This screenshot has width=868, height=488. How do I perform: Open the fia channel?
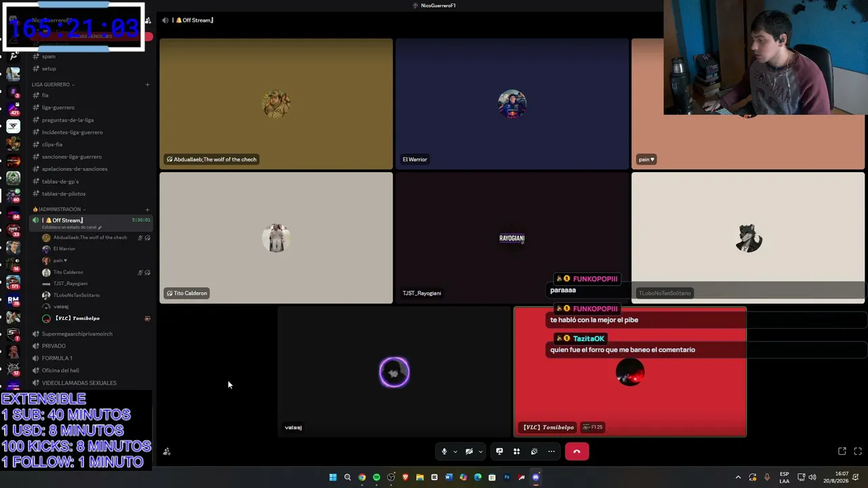pyautogui.click(x=91, y=96)
